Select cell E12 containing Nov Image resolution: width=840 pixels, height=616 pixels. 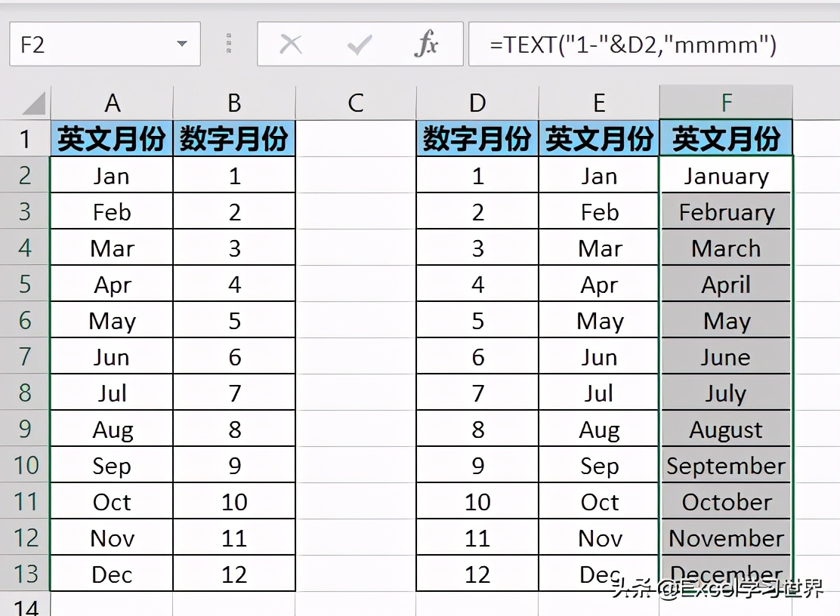(x=599, y=537)
